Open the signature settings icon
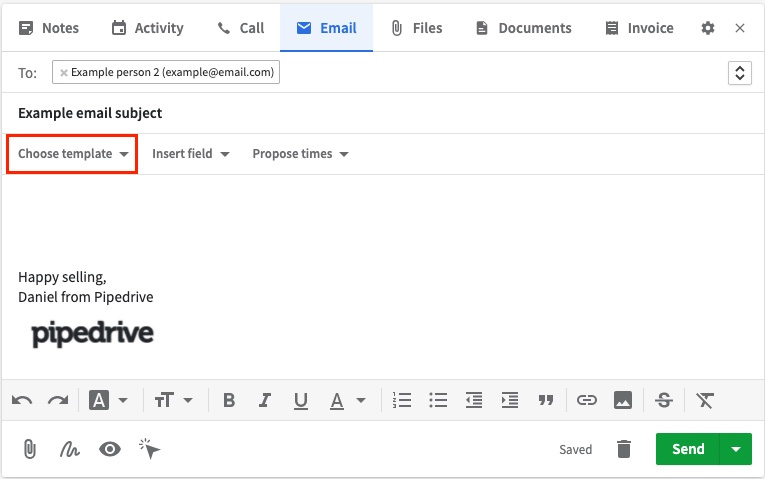This screenshot has width=765, height=479. (70, 449)
